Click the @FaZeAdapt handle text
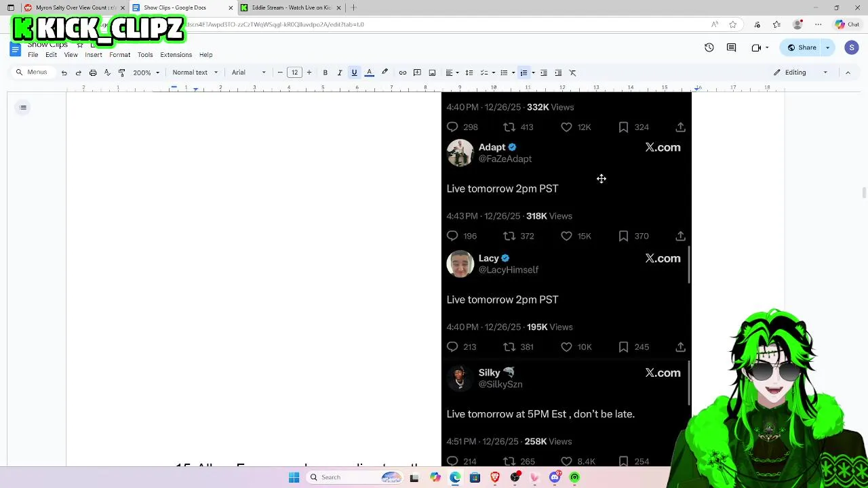This screenshot has width=868, height=488. (505, 159)
